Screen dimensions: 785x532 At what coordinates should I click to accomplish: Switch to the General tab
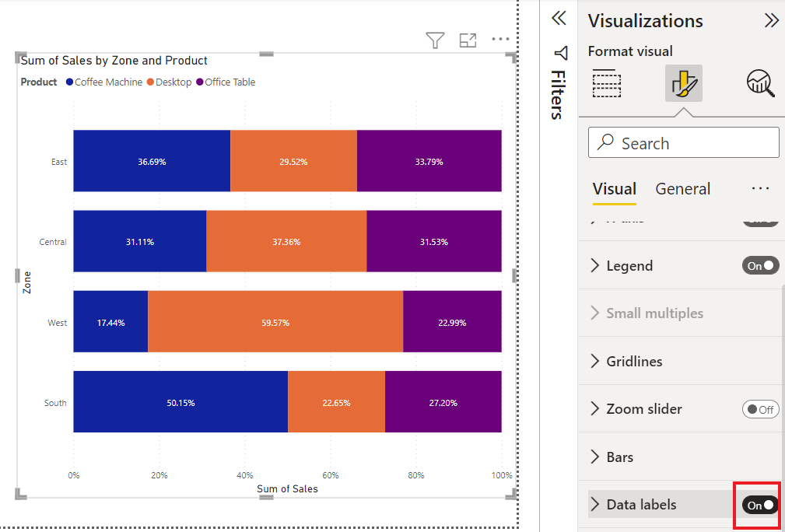point(683,189)
